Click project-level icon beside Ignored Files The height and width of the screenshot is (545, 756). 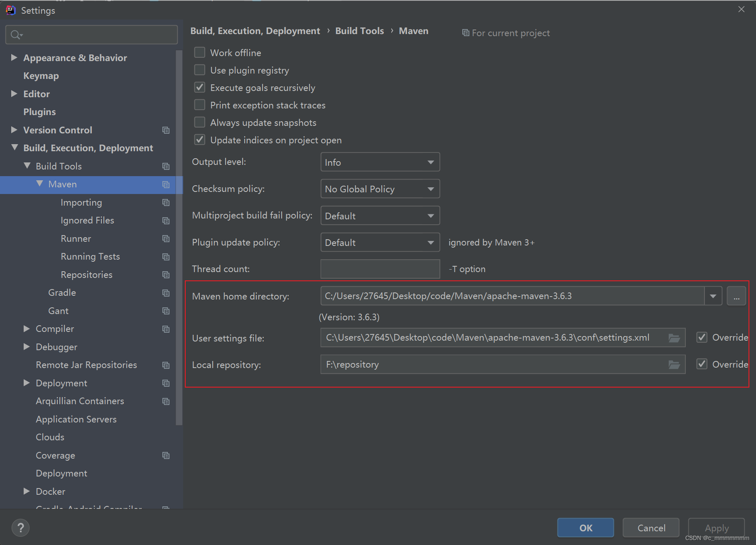pos(166,221)
